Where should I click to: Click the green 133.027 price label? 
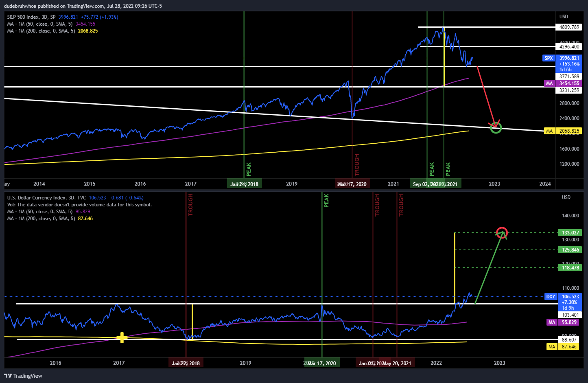tap(570, 233)
